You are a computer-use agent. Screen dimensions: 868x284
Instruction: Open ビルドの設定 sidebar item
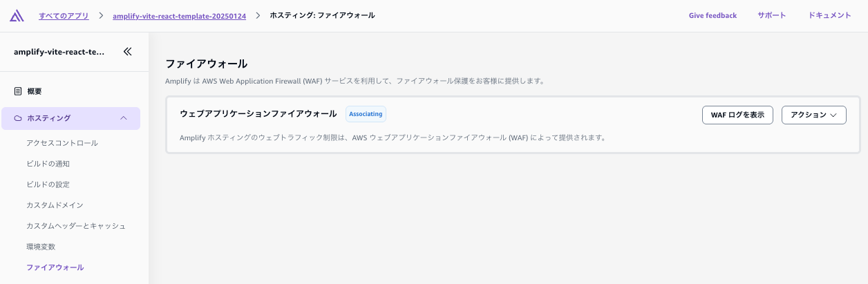click(48, 184)
